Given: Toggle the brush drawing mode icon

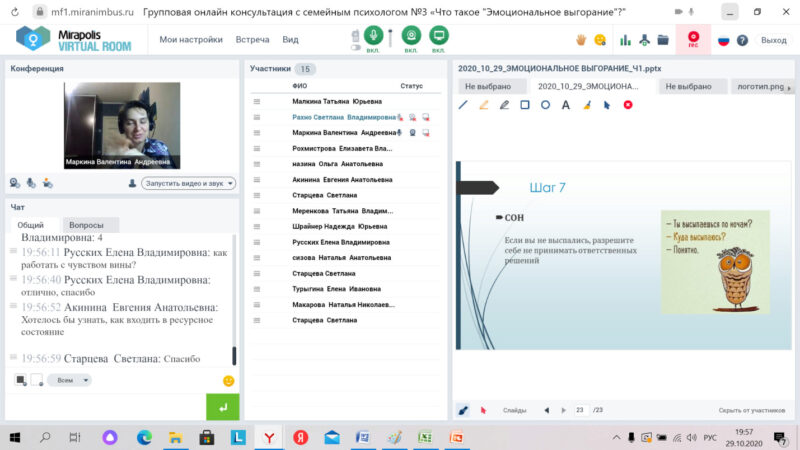Looking at the screenshot, I should 463,410.
